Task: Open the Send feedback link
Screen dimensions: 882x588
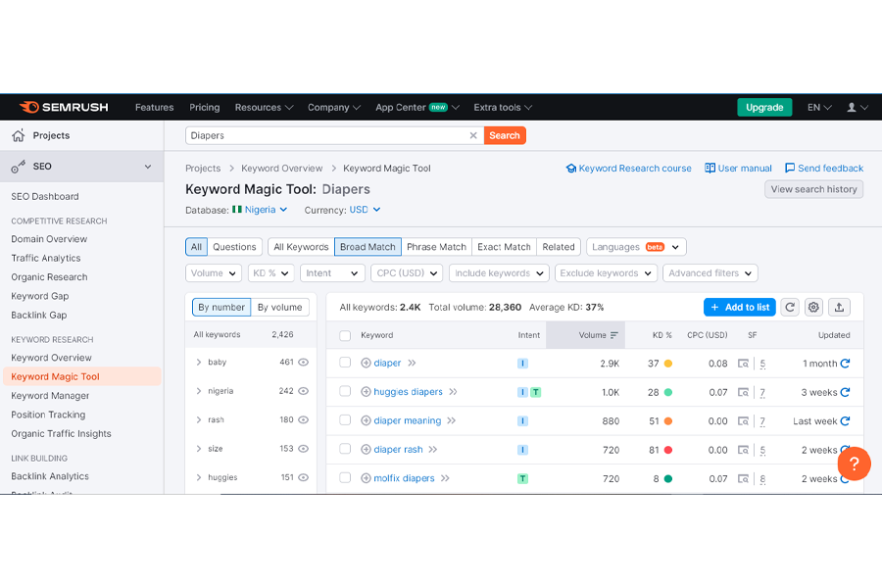Action: pos(824,169)
